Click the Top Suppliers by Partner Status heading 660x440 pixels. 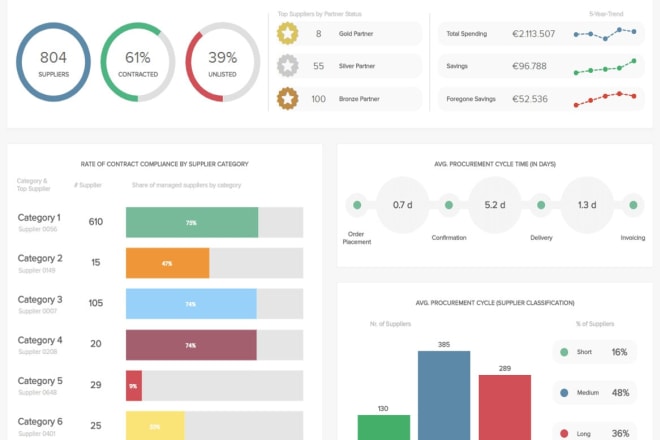click(x=319, y=14)
